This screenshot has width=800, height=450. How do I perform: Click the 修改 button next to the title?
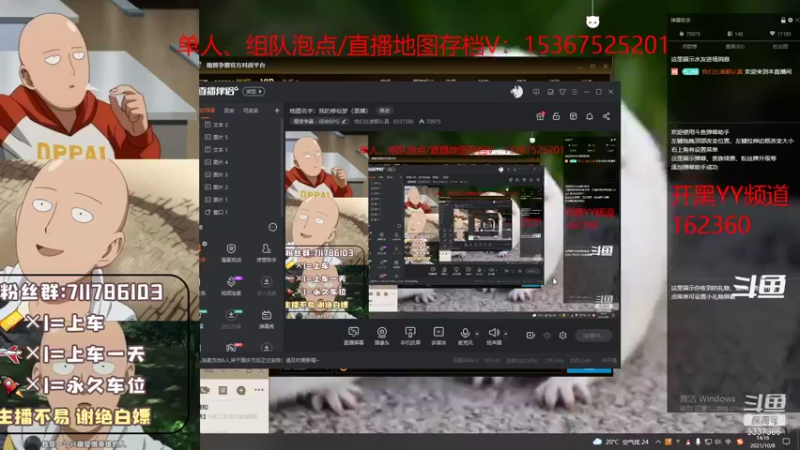click(385, 111)
